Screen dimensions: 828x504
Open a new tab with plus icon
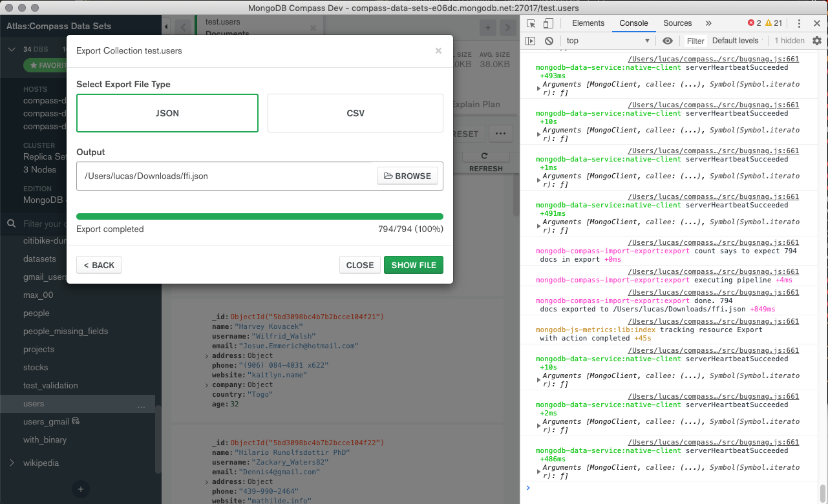point(487,28)
